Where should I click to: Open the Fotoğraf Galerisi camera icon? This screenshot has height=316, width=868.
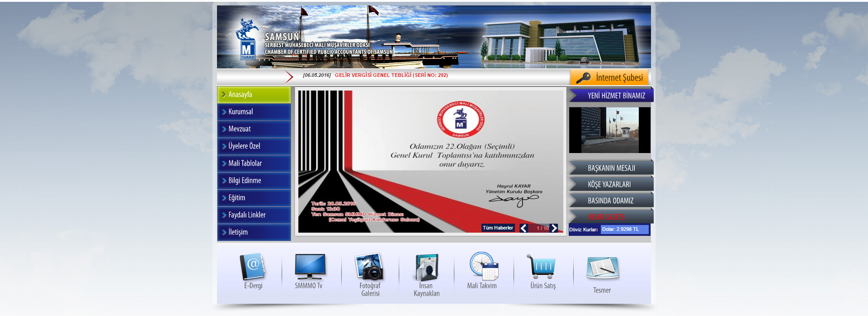[369, 266]
